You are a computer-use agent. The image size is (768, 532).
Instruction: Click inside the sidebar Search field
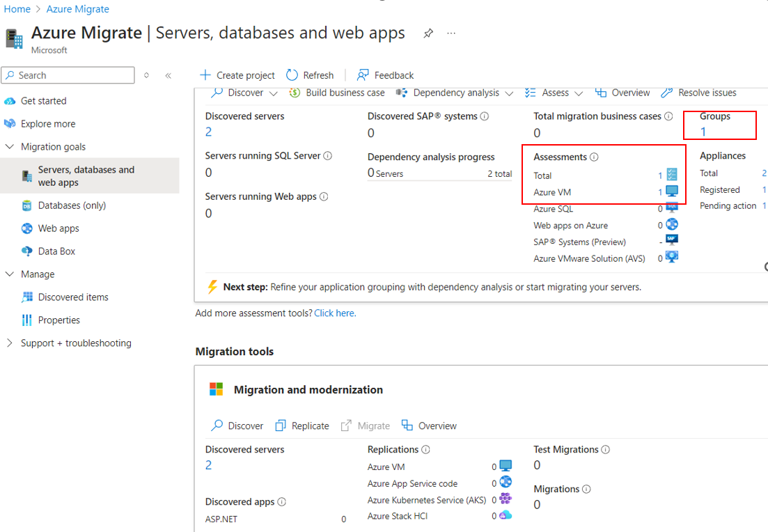[68, 75]
